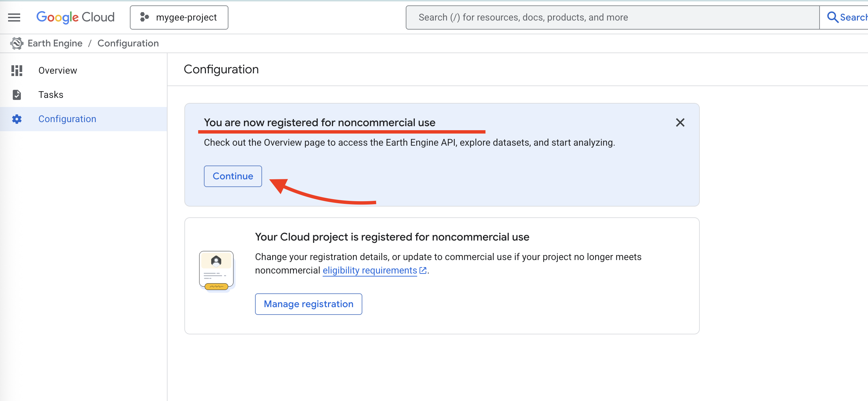868x401 pixels.
Task: Click the Tasks checklist icon
Action: click(x=16, y=95)
